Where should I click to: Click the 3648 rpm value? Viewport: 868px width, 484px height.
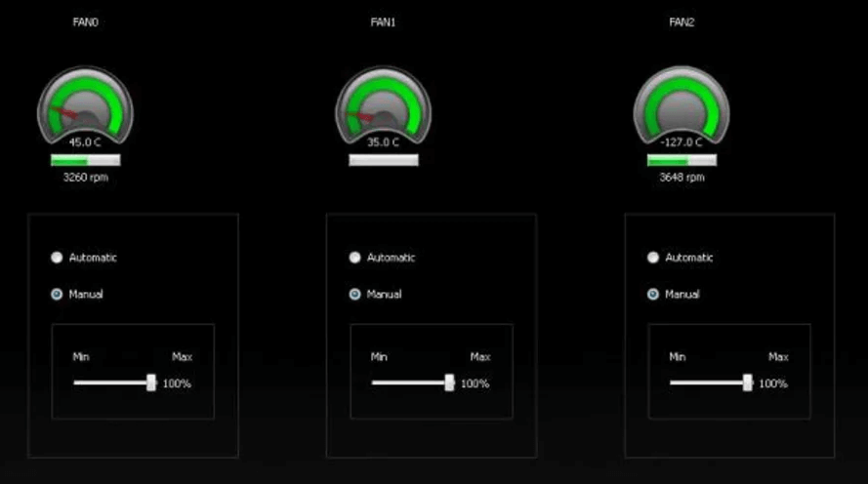click(682, 177)
